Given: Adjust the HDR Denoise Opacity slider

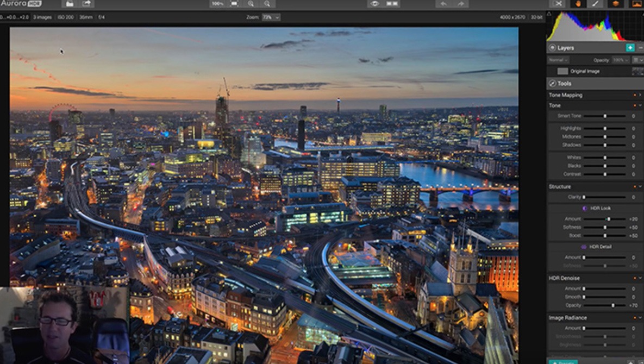Looking at the screenshot, I should click(x=604, y=305).
